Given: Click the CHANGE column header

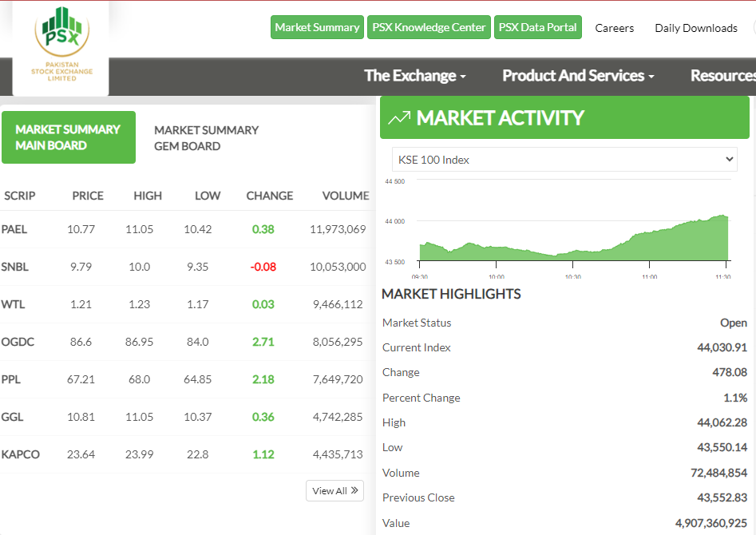Looking at the screenshot, I should [269, 196].
